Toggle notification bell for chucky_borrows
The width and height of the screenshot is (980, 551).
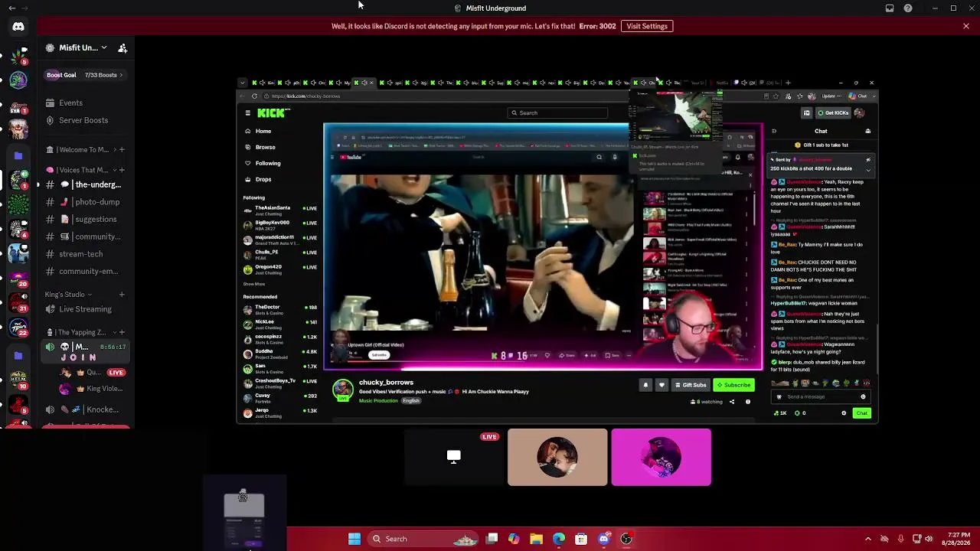645,385
